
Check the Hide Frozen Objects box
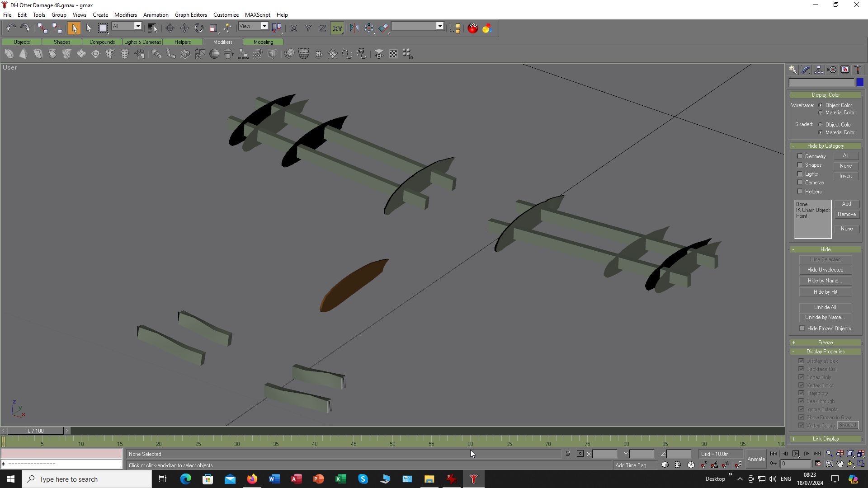(802, 328)
